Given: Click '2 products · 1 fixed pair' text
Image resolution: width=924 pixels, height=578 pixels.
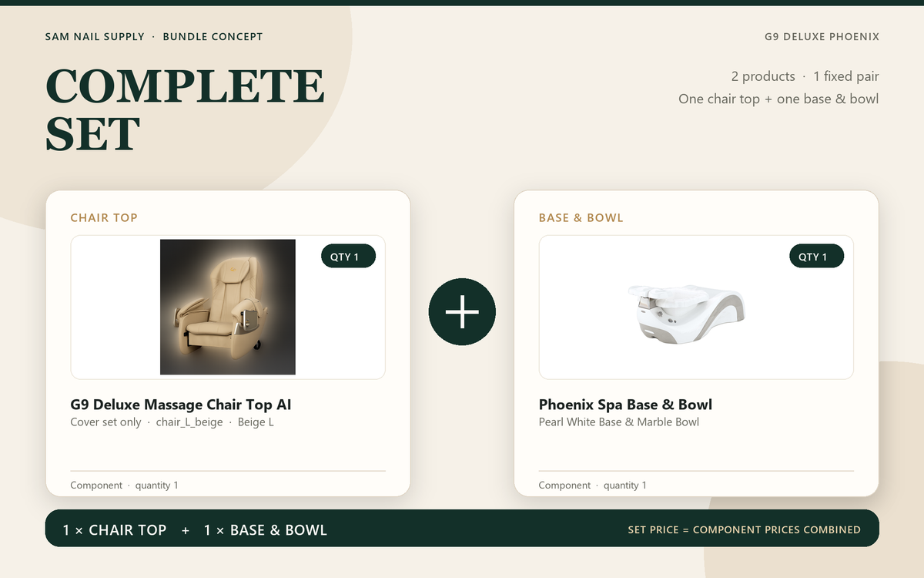Looking at the screenshot, I should point(805,76).
